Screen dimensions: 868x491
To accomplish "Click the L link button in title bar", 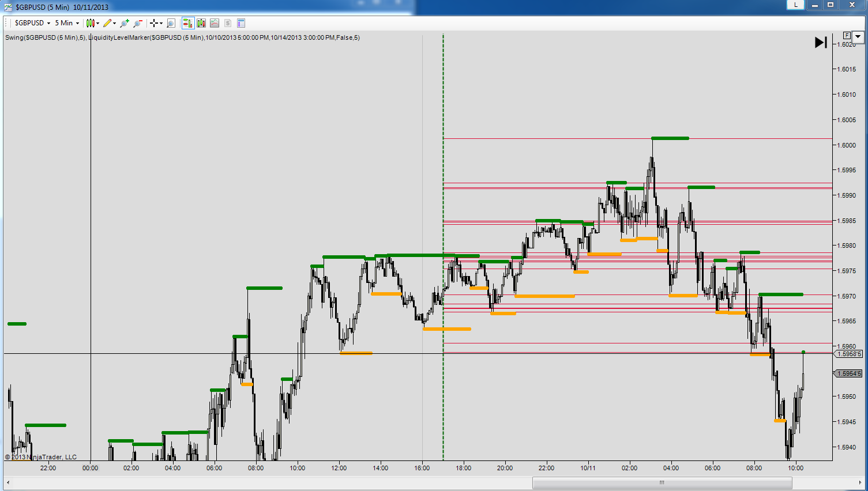I will 796,5.
